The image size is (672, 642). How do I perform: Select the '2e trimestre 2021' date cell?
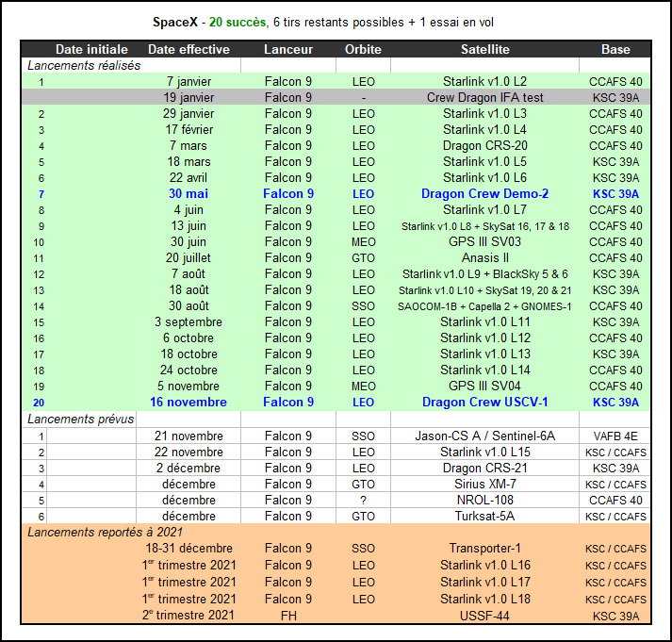click(x=188, y=615)
